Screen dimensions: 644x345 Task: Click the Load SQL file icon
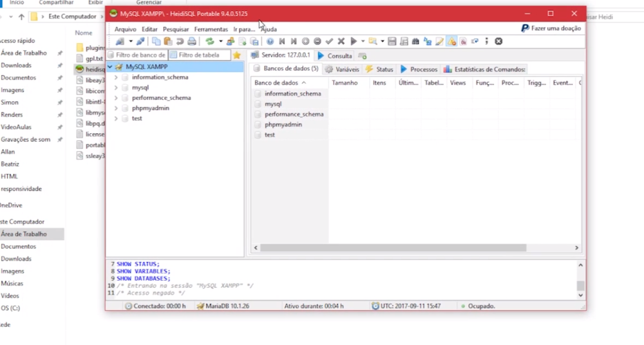point(242,41)
